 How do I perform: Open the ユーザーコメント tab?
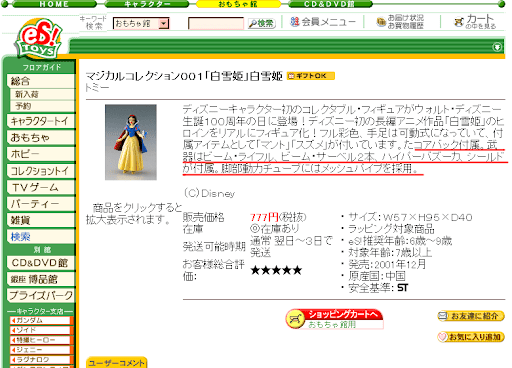point(116,363)
